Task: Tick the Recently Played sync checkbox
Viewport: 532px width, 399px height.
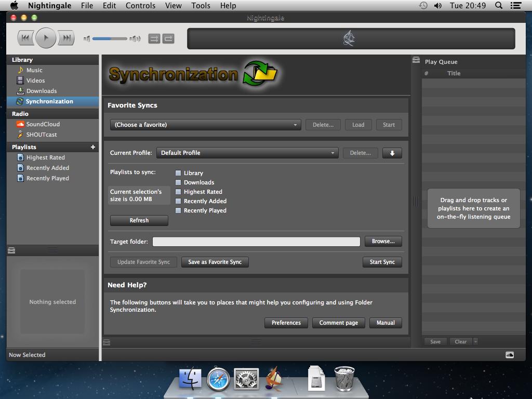Action: [178, 210]
